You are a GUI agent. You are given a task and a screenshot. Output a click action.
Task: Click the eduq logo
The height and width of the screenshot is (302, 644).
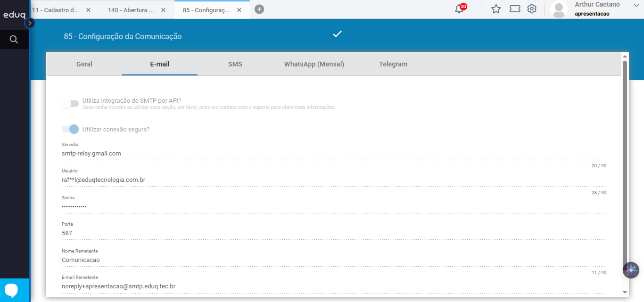(14, 15)
